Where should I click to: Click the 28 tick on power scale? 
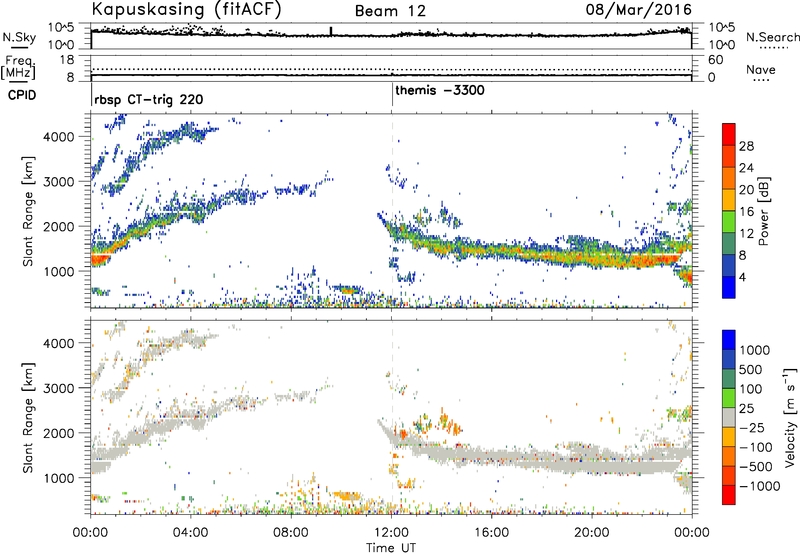point(746,146)
